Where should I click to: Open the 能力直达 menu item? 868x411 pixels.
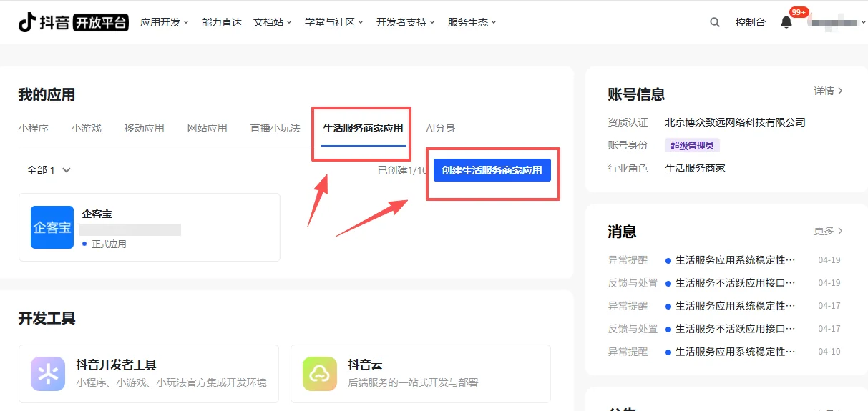click(x=222, y=22)
